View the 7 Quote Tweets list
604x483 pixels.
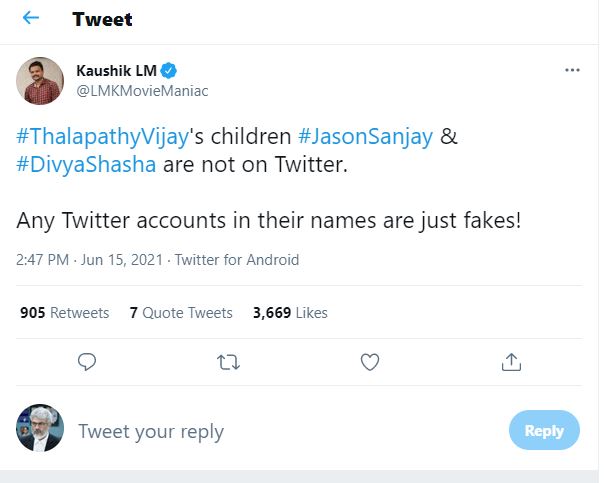(181, 313)
